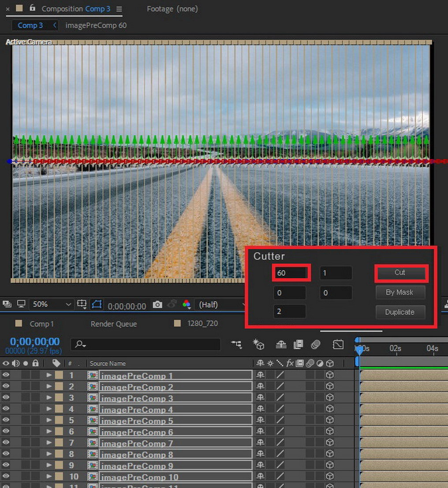Click the Adjustment Layer column header icon

coord(320,363)
